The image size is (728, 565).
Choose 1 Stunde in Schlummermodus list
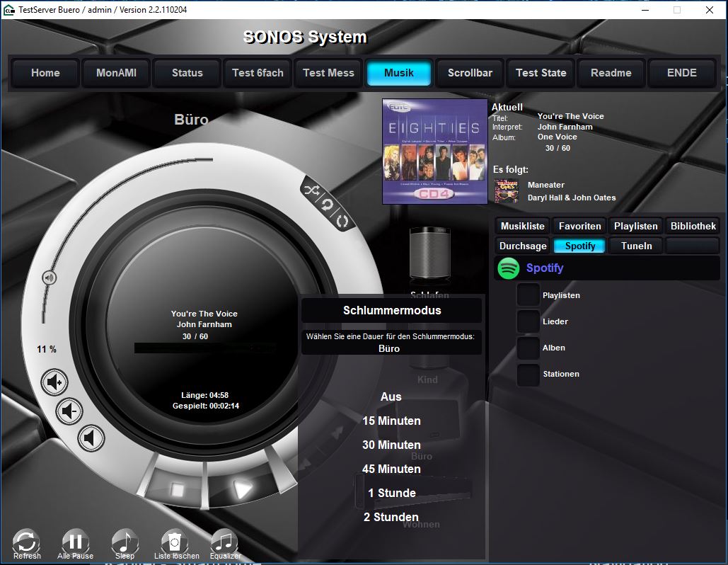tap(391, 493)
